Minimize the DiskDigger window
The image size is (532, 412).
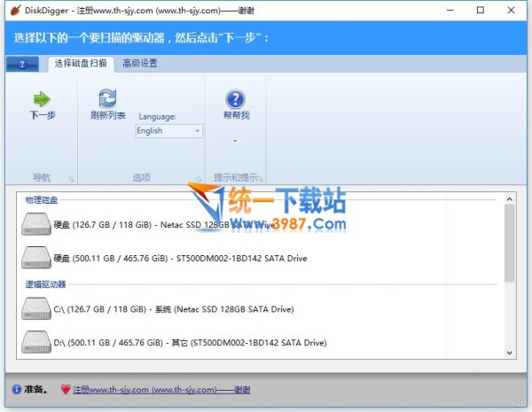click(450, 10)
